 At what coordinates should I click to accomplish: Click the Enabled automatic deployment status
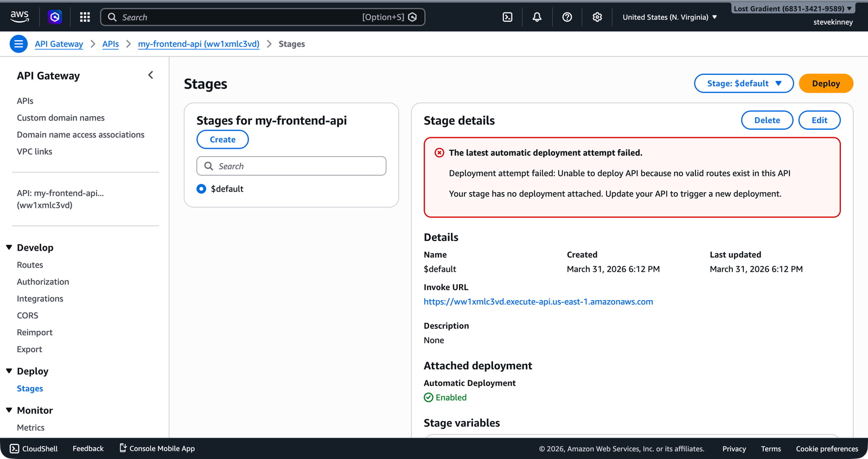[x=445, y=398]
